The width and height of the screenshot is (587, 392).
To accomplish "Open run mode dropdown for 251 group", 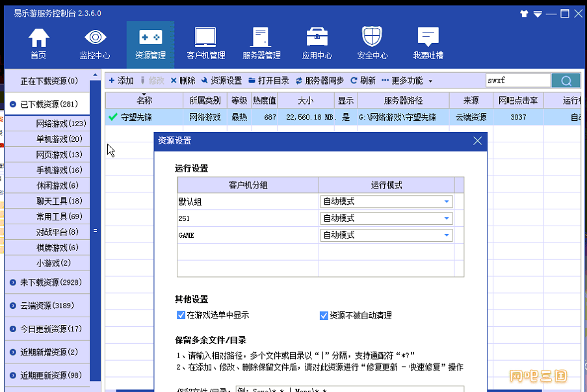I will click(386, 218).
